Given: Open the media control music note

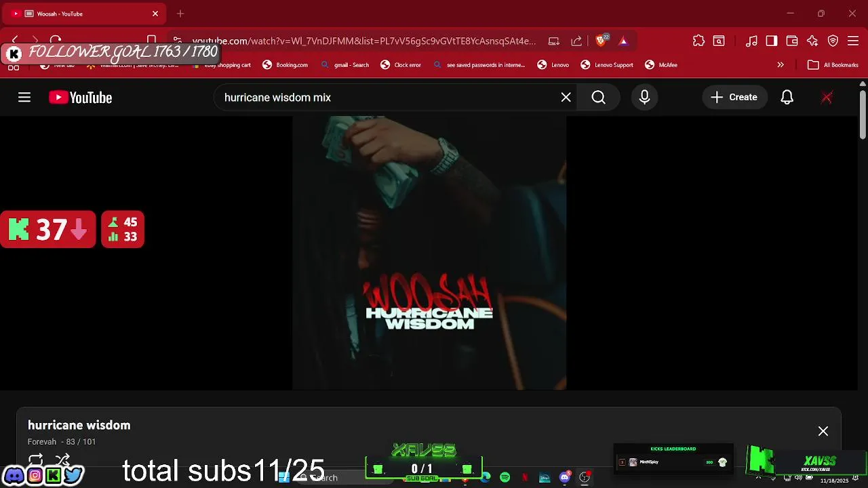Looking at the screenshot, I should point(751,41).
